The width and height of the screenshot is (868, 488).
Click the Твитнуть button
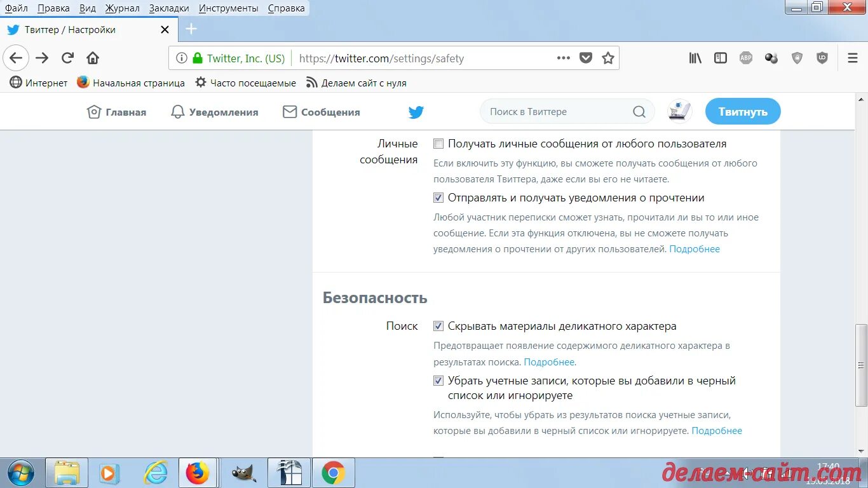tap(743, 111)
